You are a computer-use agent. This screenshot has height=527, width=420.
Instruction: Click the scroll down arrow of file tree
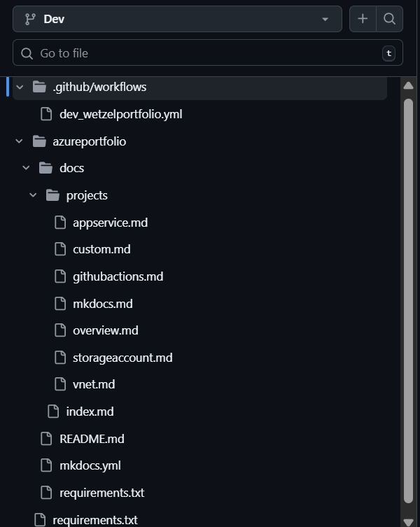408,520
